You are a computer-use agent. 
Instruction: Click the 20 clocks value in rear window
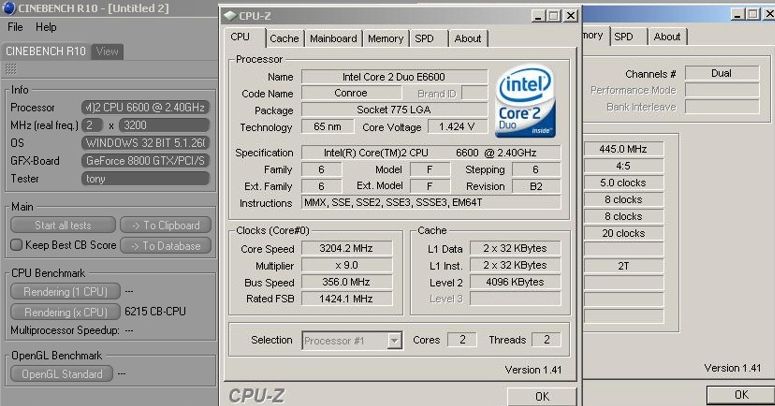(x=623, y=233)
